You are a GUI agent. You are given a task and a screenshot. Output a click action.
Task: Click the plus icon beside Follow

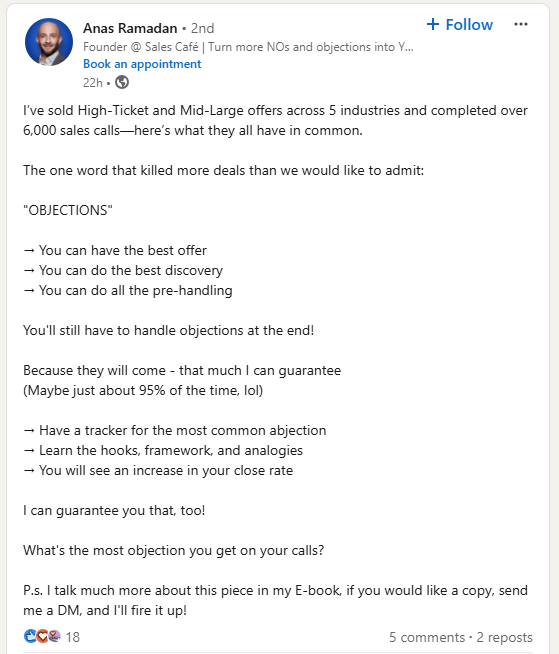click(x=433, y=24)
